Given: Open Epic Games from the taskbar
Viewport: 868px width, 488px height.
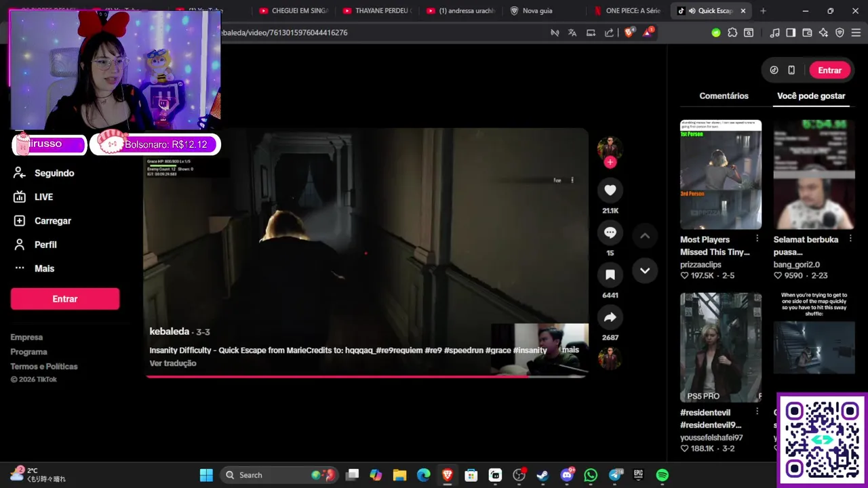Looking at the screenshot, I should [638, 475].
